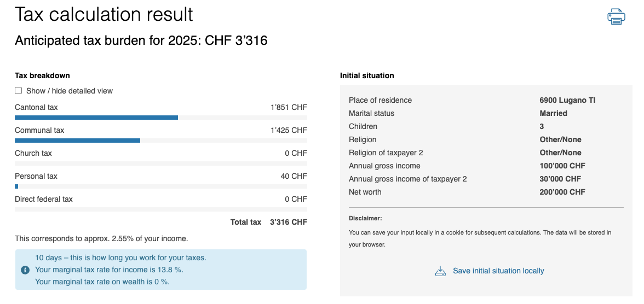Click the Communal tax progress bar
644x304 pixels.
click(77, 141)
